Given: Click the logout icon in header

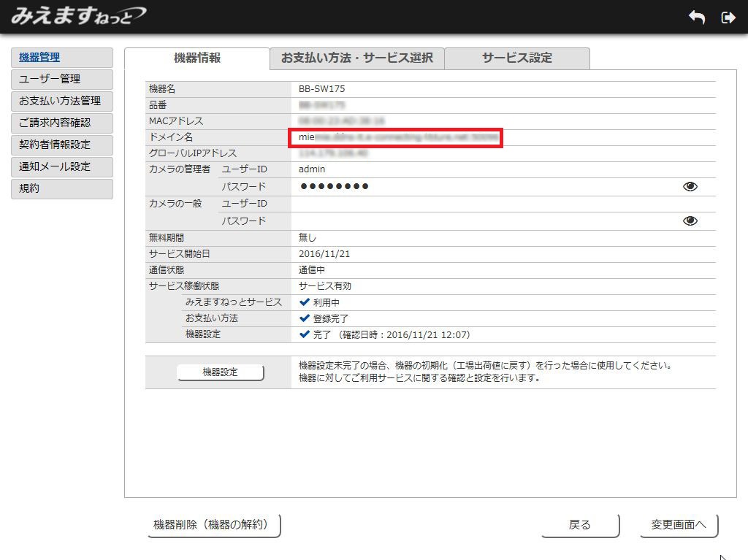Looking at the screenshot, I should point(728,18).
